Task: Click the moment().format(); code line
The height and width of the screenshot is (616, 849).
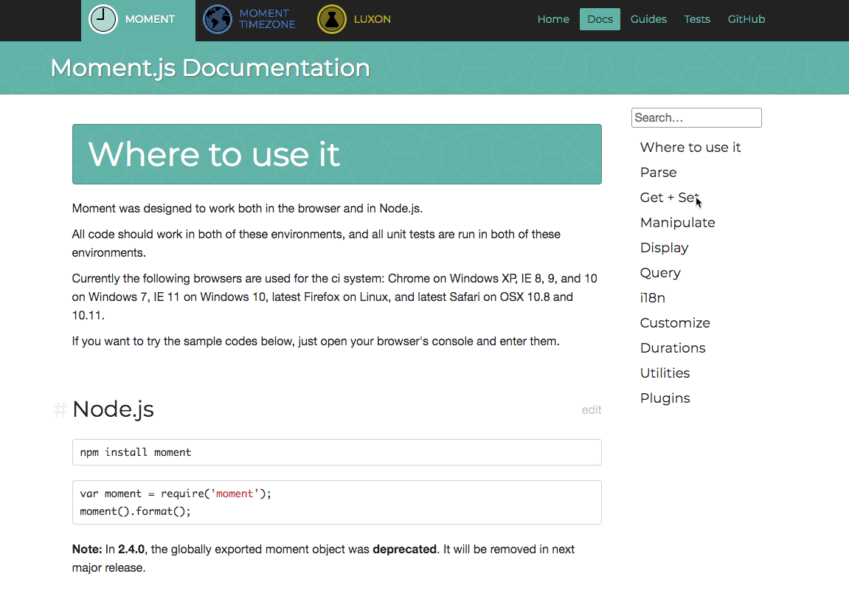Action: coord(136,511)
